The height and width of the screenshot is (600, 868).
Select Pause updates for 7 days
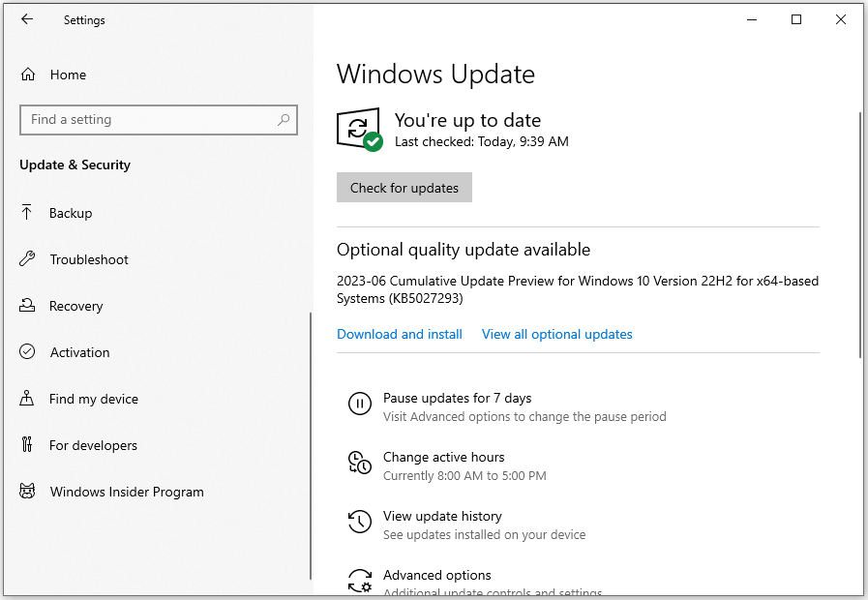[x=457, y=398]
